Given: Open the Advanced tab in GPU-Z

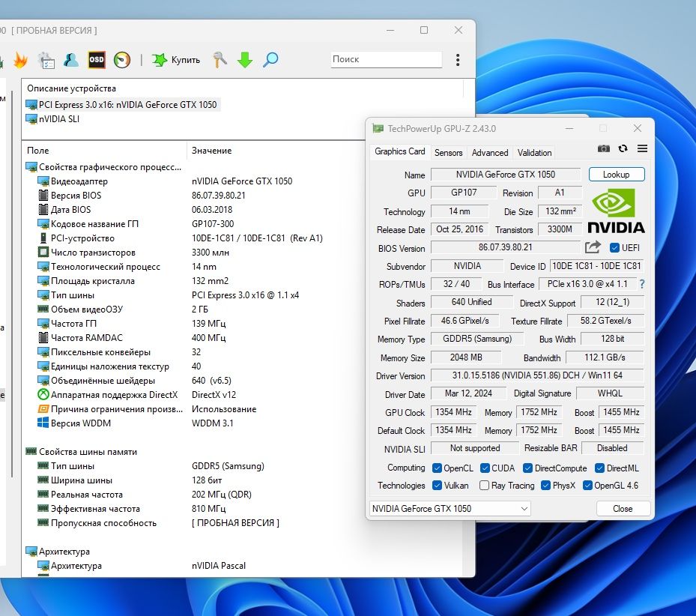Looking at the screenshot, I should point(489,153).
